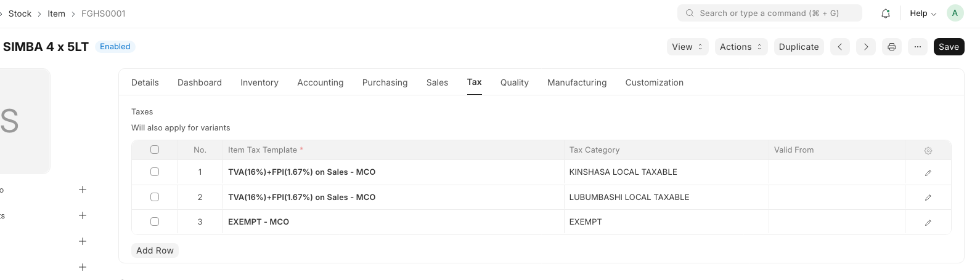980x280 pixels.
Task: Focus the search command bar
Action: click(769, 13)
